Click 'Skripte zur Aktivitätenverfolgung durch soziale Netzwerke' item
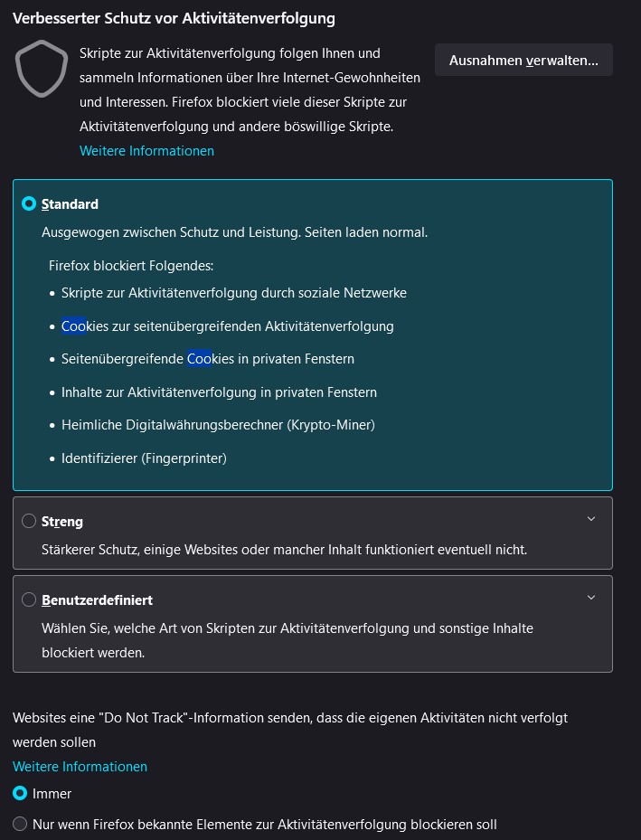641x840 pixels. point(234,293)
